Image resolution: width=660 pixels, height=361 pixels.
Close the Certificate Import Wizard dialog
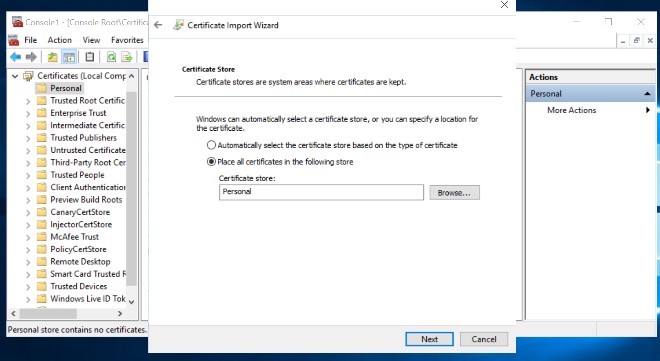504,5
